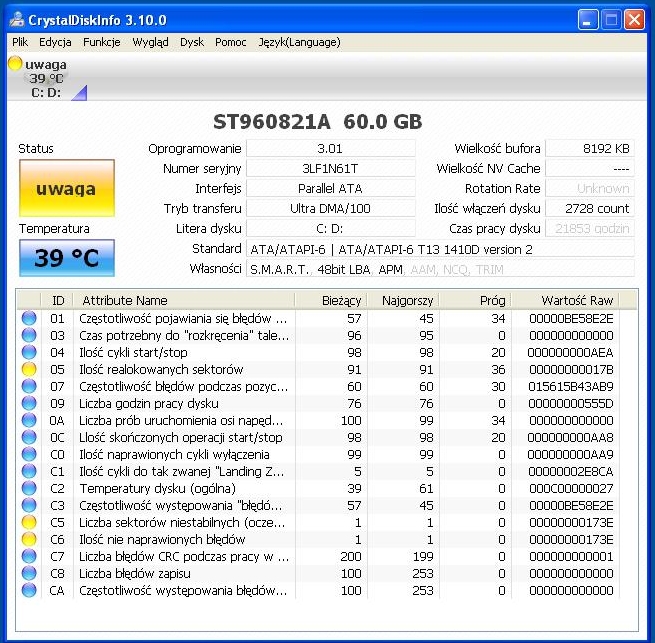The width and height of the screenshot is (655, 643).
Task: Click raw value 000C00000027
Action: [x=571, y=488]
